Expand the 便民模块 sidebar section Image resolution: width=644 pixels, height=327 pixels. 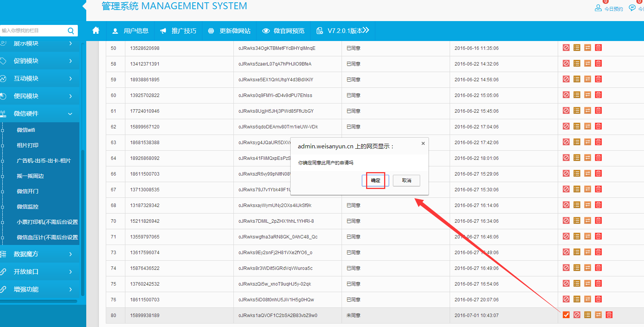pyautogui.click(x=40, y=96)
